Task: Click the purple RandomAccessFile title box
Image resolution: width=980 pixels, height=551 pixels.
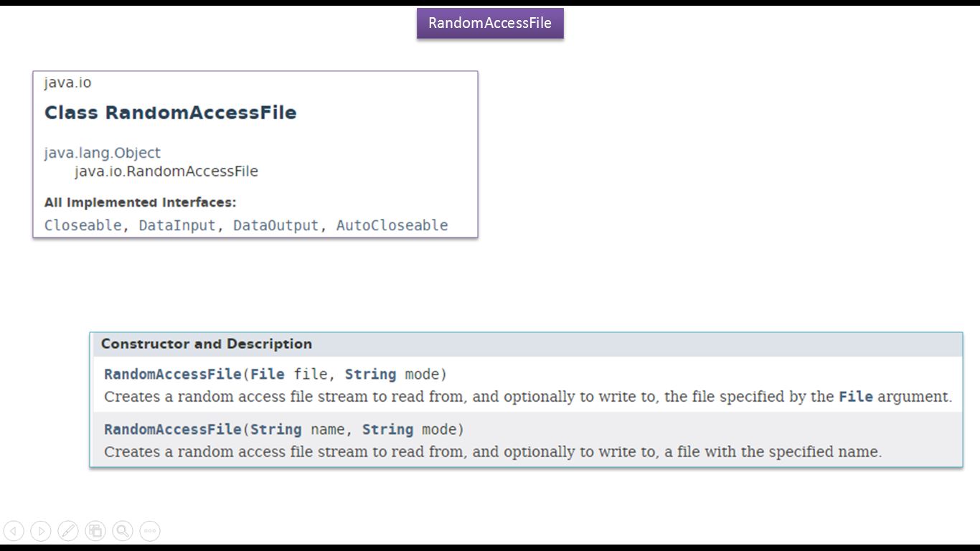Action: click(490, 23)
